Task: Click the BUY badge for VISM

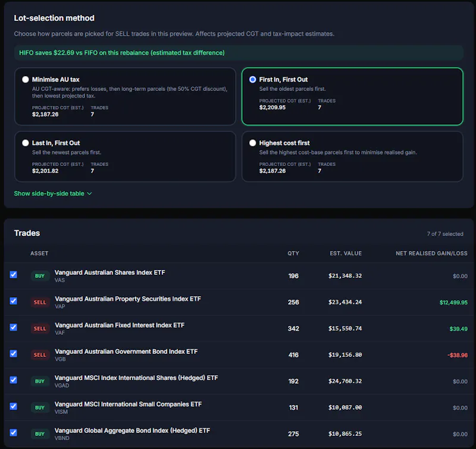Action: coord(40,408)
